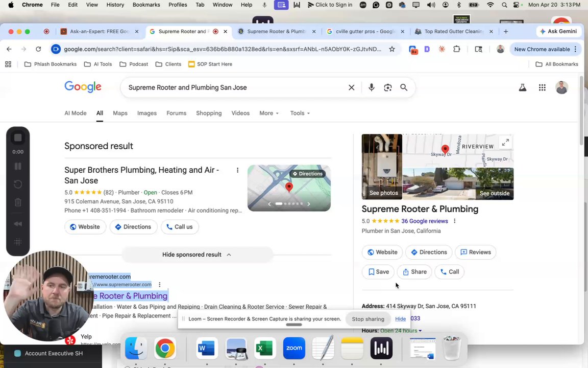Click See outside street view thumbnail
This screenshot has height=368, width=588.
click(x=458, y=183)
